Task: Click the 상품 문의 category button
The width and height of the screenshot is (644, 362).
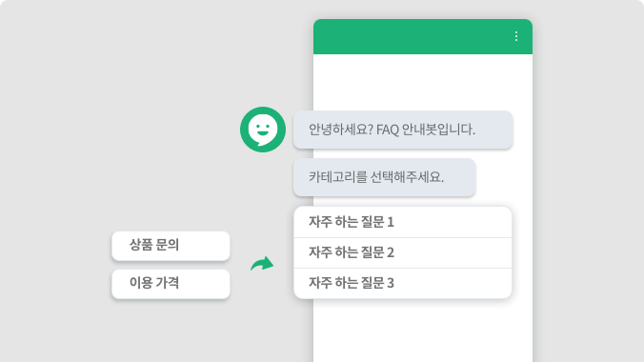Action: pyautogui.click(x=171, y=246)
